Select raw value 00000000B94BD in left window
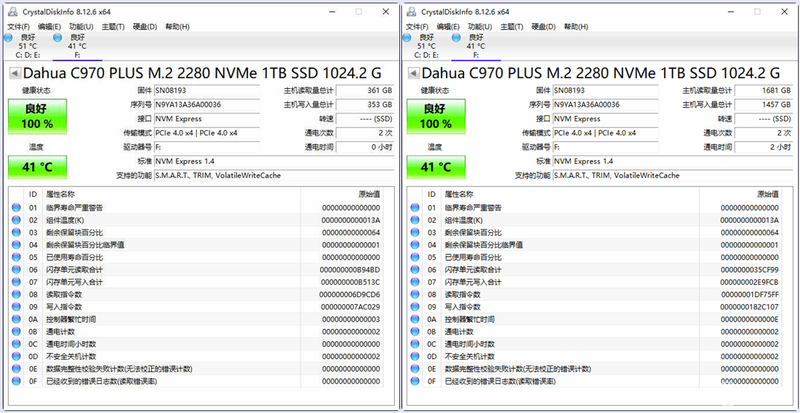 click(x=350, y=270)
